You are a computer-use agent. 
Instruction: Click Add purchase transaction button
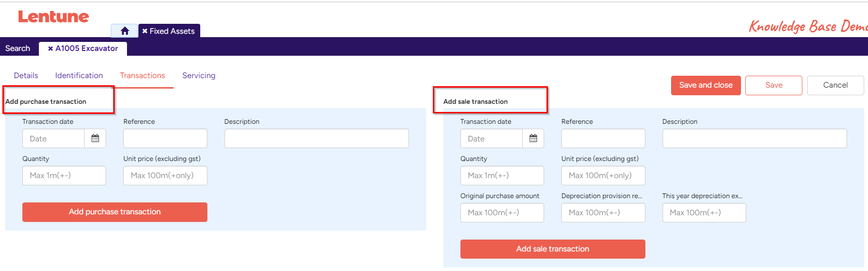click(115, 212)
